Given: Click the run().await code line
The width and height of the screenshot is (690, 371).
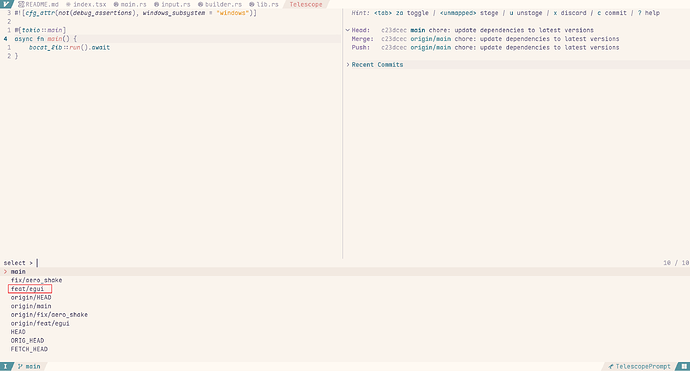Looking at the screenshot, I should [70, 47].
